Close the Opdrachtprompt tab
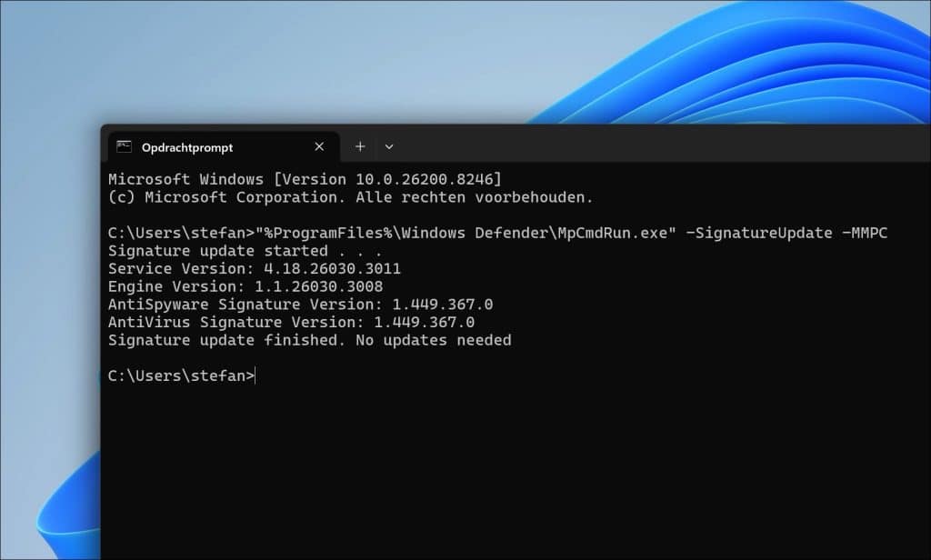 click(x=319, y=146)
